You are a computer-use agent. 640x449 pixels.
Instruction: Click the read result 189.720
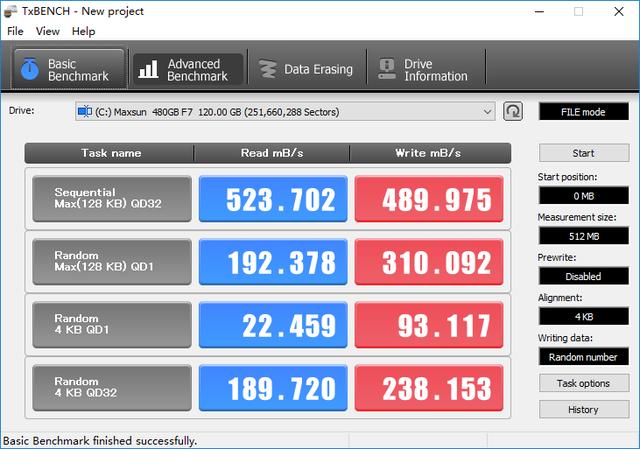point(273,388)
